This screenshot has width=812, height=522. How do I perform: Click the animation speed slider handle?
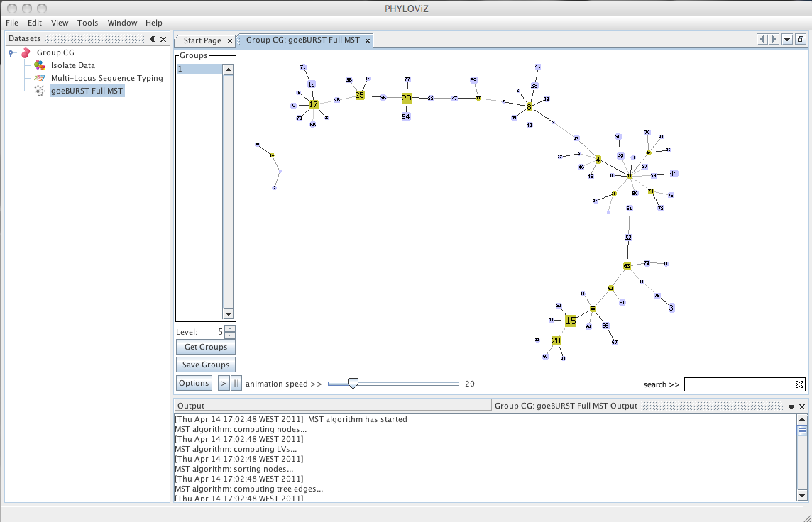[x=353, y=384]
